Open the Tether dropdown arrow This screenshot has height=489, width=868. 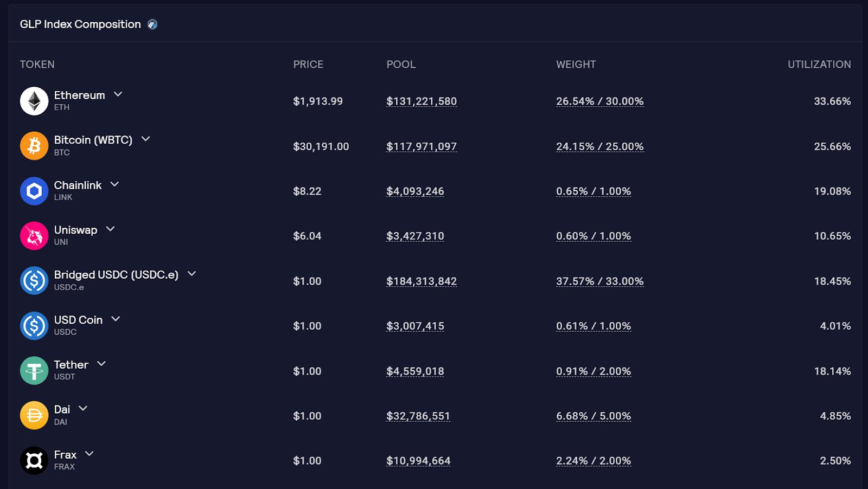click(101, 364)
